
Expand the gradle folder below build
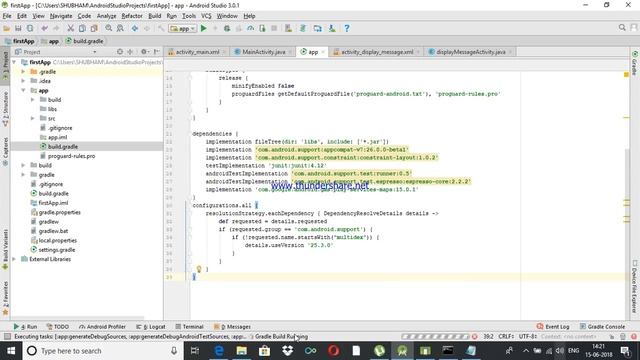click(x=23, y=175)
